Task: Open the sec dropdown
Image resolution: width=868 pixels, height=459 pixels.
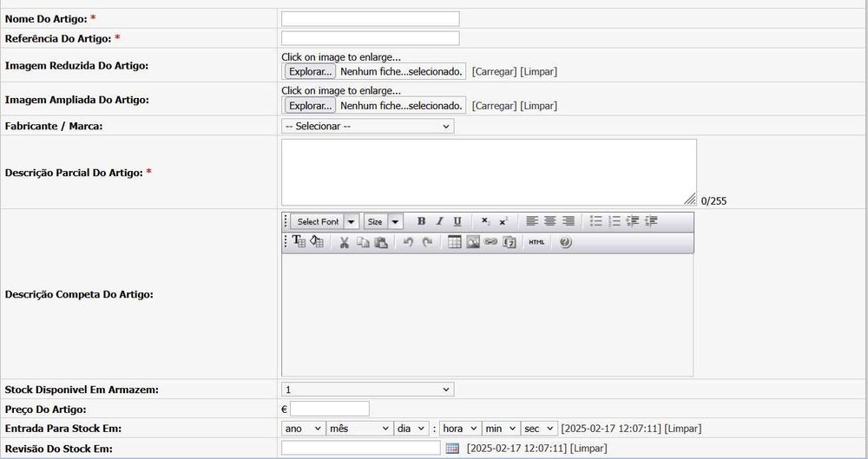Action: (539, 429)
